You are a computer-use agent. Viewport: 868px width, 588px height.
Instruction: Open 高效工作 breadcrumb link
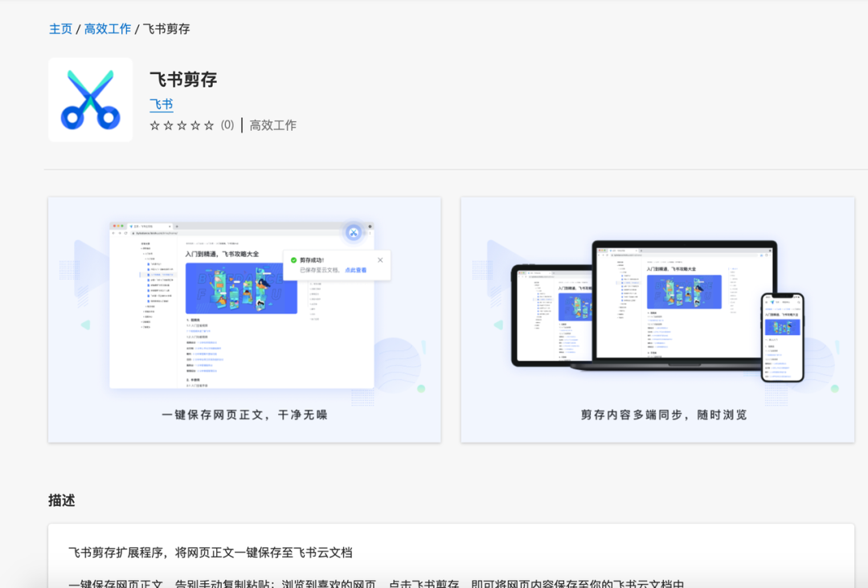tap(108, 29)
